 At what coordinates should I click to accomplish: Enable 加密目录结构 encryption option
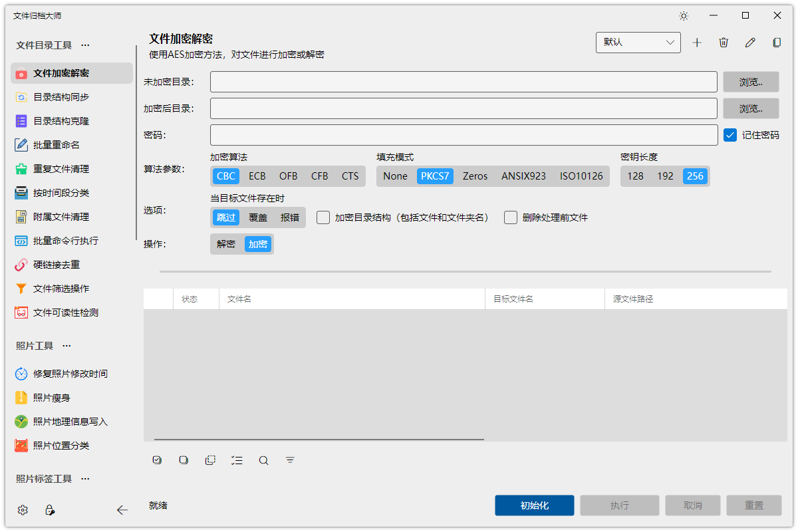point(323,217)
